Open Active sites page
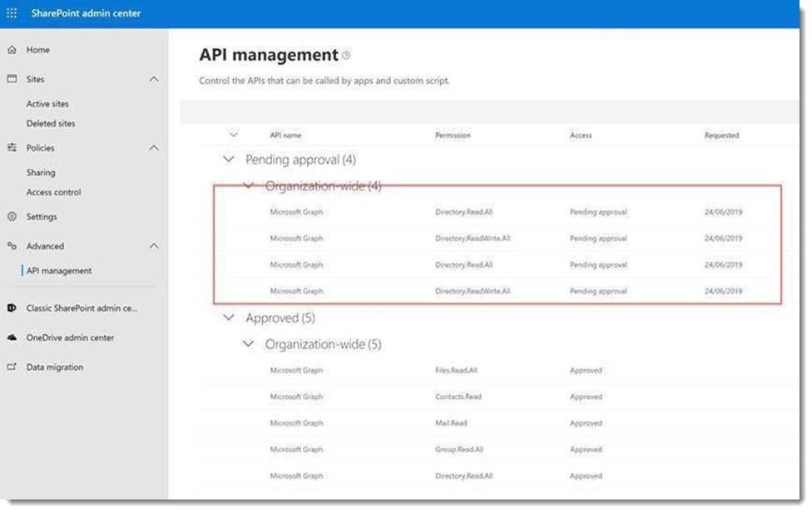The height and width of the screenshot is (512, 812). (x=47, y=103)
